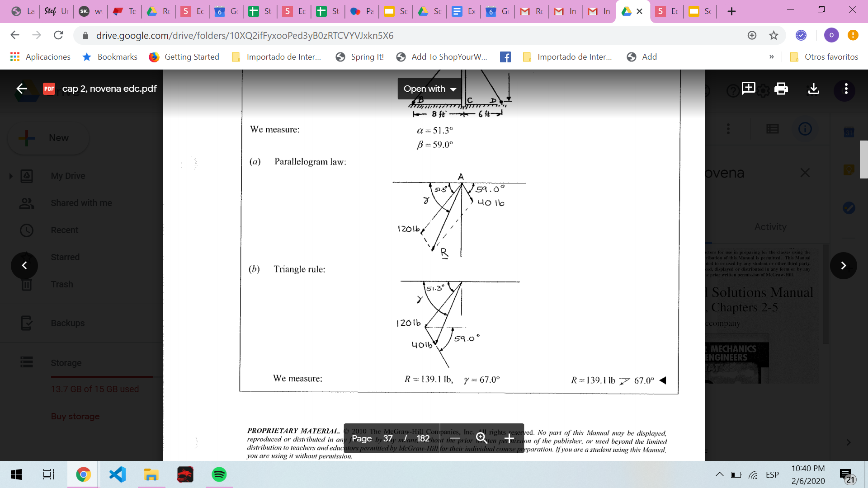This screenshot has height=488, width=868.
Task: Open the More actions three-dot menu
Action: point(846,89)
